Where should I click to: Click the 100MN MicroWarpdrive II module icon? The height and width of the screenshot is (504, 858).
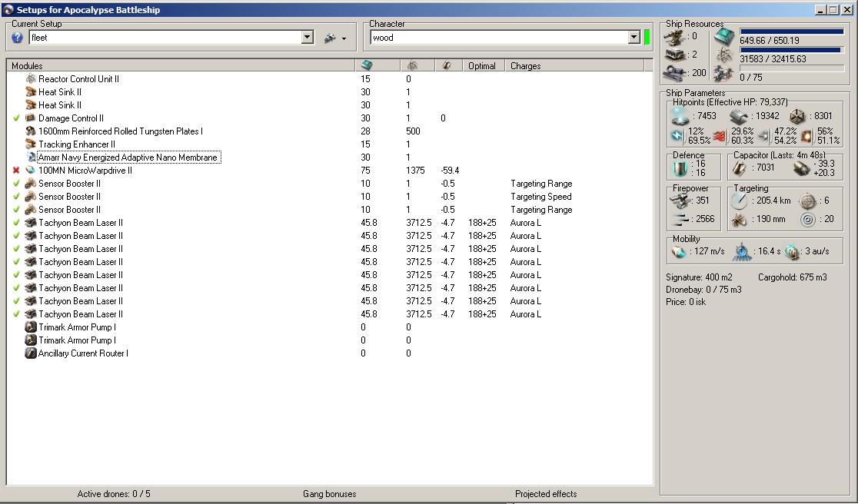[31, 171]
